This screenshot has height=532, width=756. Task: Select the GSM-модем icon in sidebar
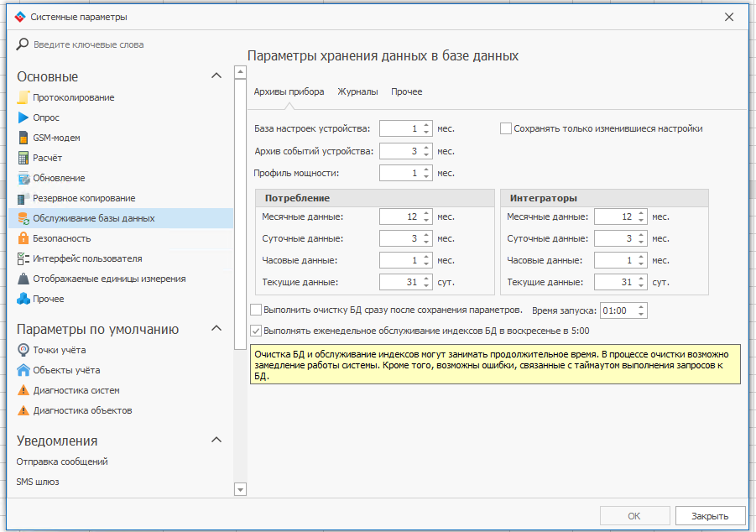(x=23, y=138)
